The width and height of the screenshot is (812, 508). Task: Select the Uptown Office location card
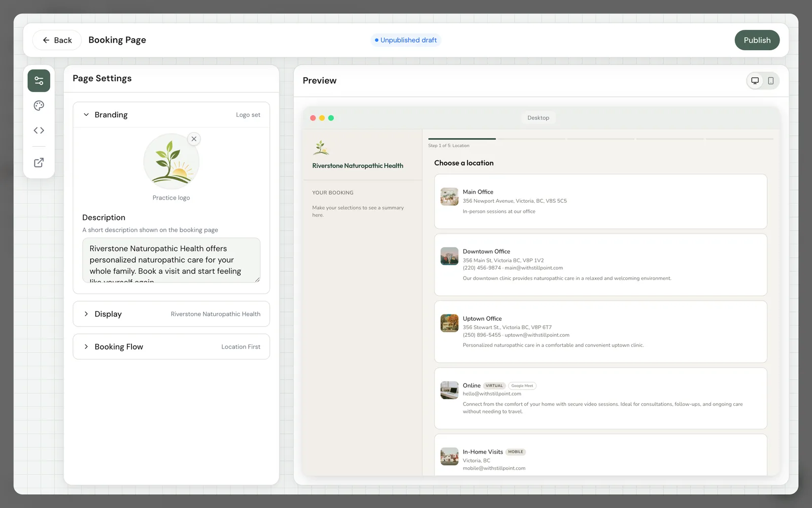[600, 332]
